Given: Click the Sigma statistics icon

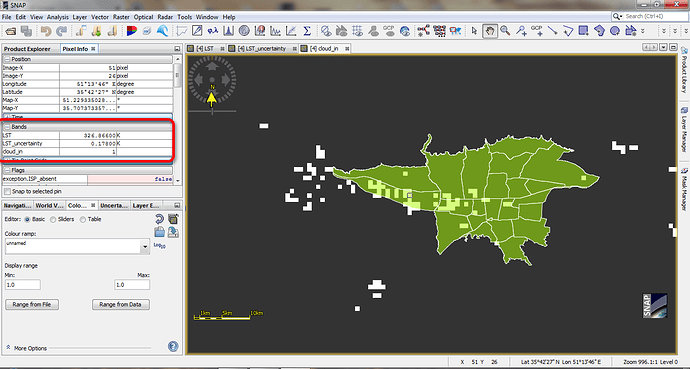Looking at the screenshot, I should click(307, 31).
